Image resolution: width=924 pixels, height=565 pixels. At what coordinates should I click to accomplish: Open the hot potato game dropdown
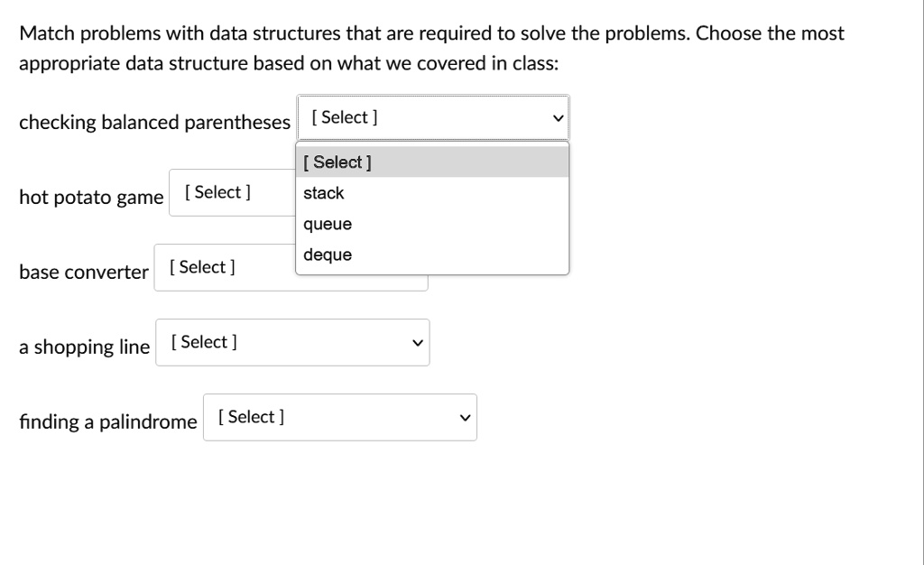[232, 192]
